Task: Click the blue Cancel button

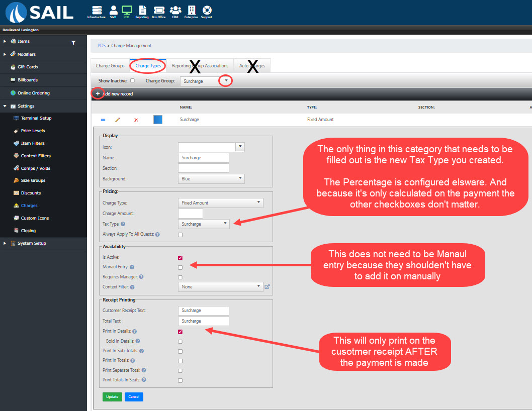Action: tap(134, 397)
